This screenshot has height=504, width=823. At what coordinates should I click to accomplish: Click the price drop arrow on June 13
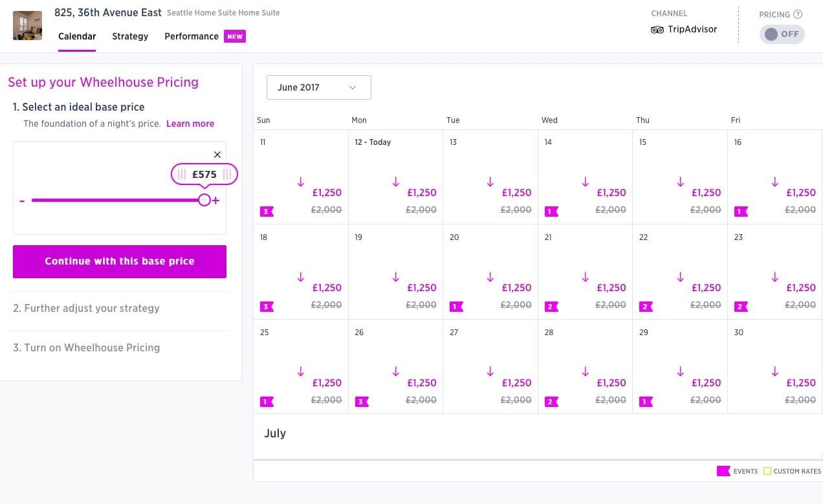[490, 182]
